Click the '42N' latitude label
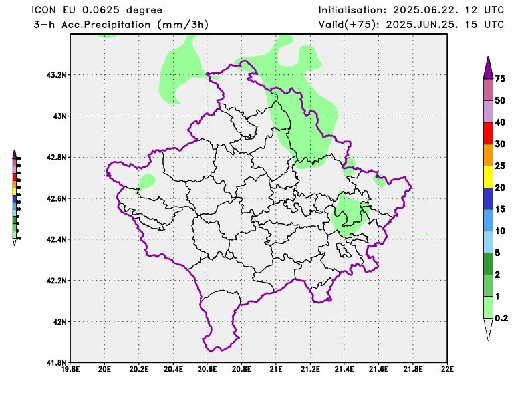The width and height of the screenshot is (532, 411). 60,321
